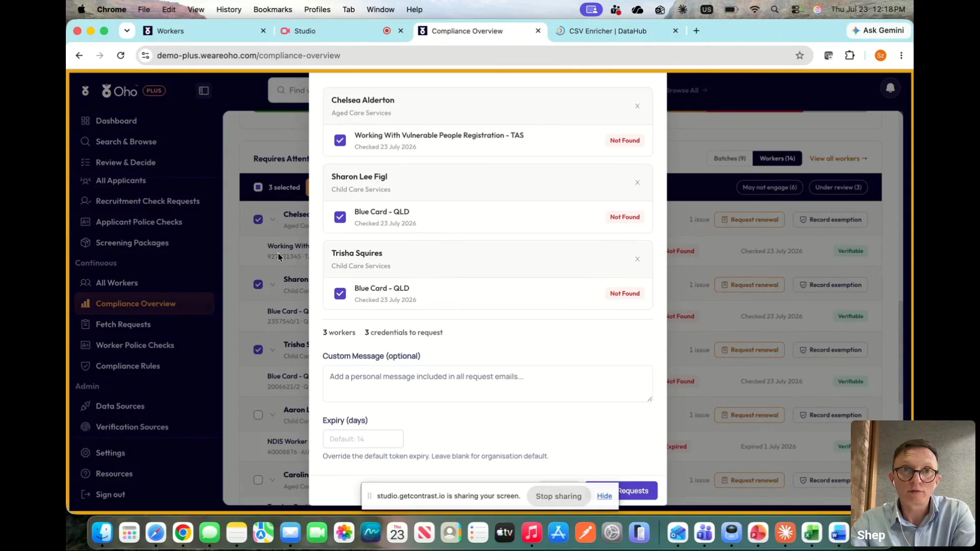Collapse the Sharon row chevron
980x551 pixels.
pyautogui.click(x=273, y=284)
